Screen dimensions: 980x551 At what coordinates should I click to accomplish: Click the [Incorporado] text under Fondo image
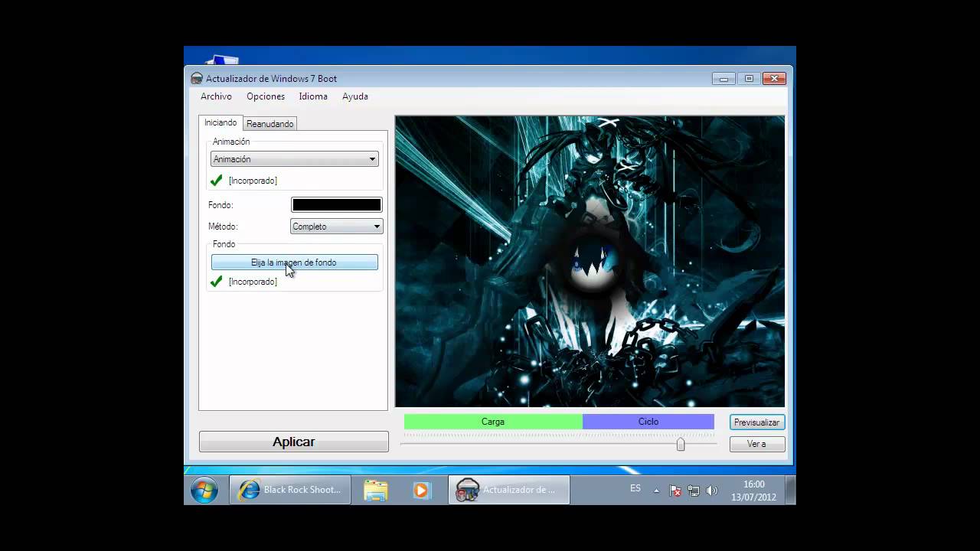click(x=253, y=282)
